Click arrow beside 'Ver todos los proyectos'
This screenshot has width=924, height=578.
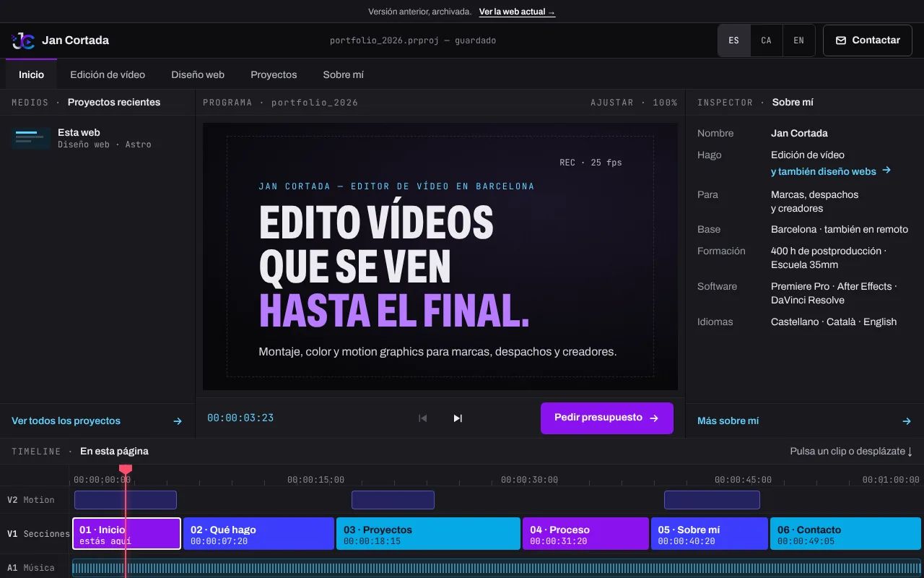click(178, 420)
